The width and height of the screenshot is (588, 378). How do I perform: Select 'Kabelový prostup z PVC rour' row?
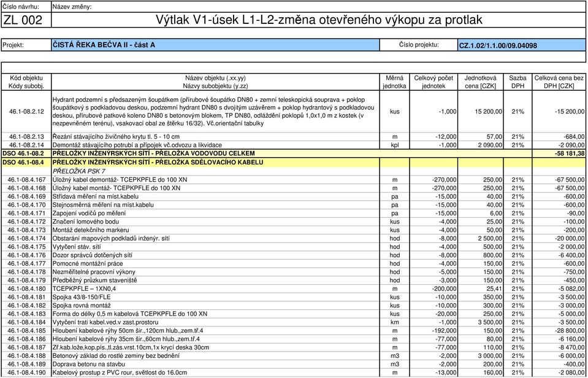click(294, 372)
